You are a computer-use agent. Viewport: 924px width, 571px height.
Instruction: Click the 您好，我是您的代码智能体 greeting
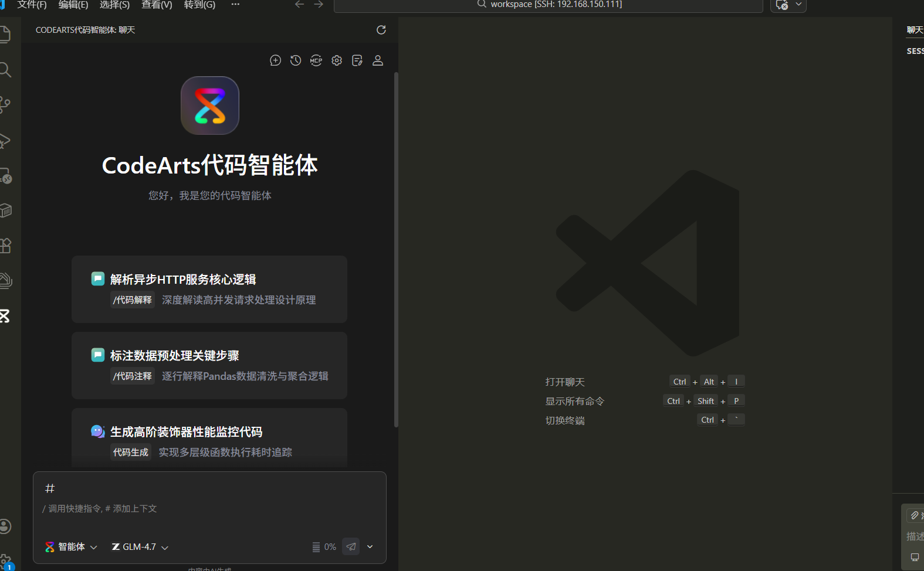210,195
